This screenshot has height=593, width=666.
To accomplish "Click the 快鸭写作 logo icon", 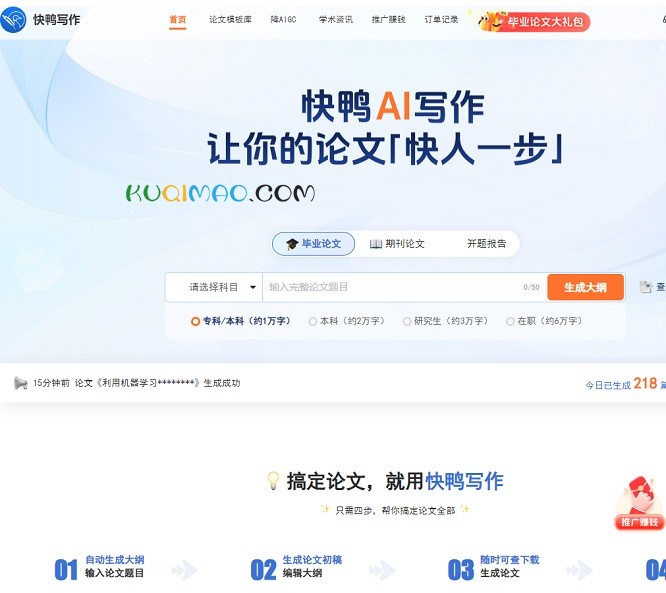I will click(x=13, y=20).
